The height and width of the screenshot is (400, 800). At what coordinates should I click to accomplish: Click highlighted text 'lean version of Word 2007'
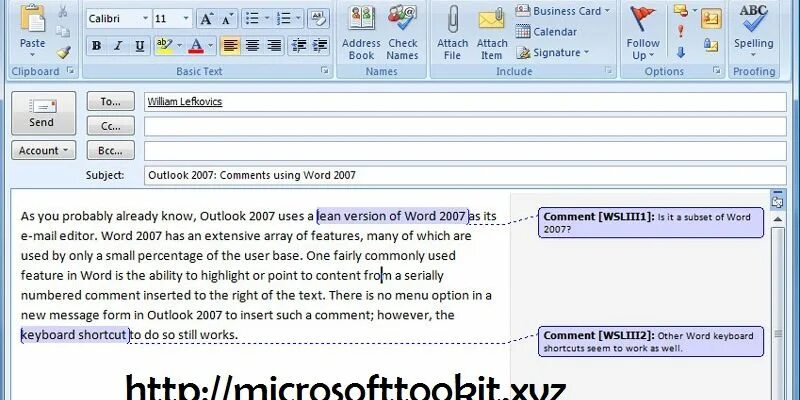click(392, 216)
